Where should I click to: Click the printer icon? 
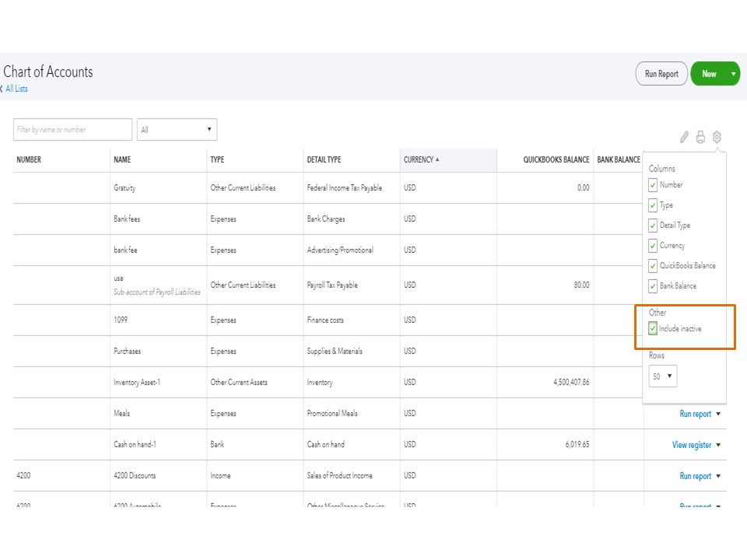pyautogui.click(x=700, y=137)
